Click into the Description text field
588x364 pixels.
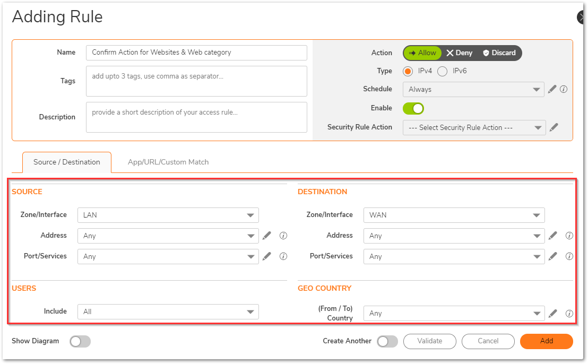pos(196,117)
